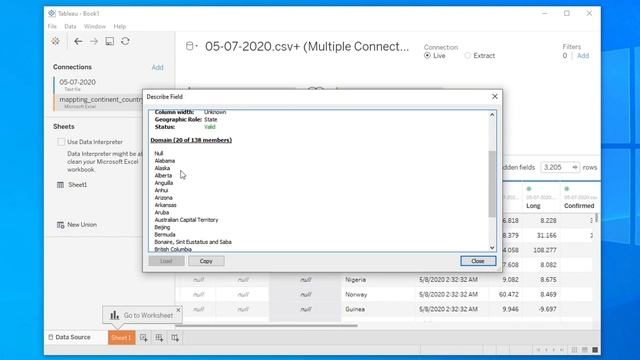Switch to the Sheet1 worksheet tab
The image size is (640, 360).
[x=121, y=338]
